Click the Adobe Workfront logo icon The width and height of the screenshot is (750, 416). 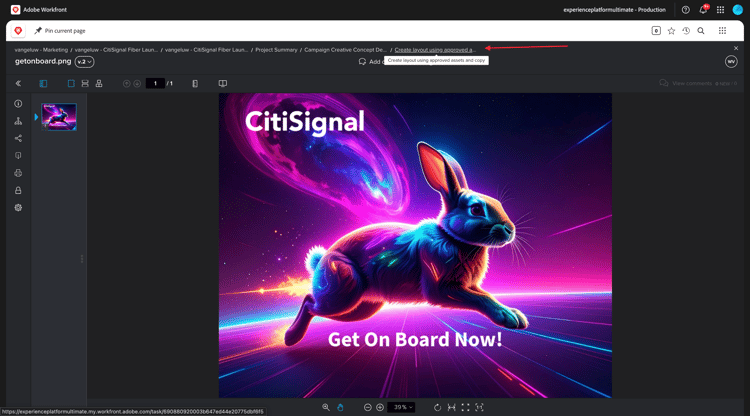click(15, 10)
